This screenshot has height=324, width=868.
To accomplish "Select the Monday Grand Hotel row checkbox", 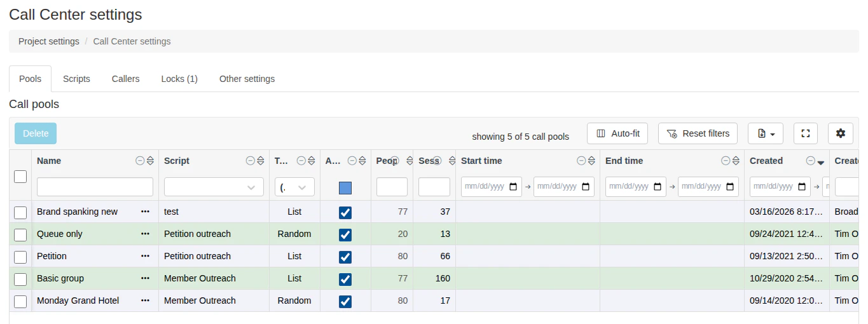I will pyautogui.click(x=20, y=301).
